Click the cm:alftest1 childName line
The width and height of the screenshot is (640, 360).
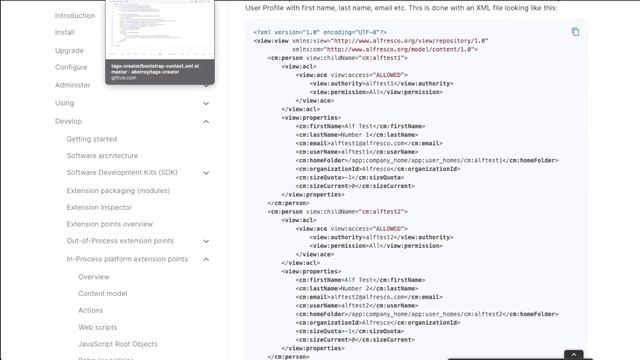point(338,58)
